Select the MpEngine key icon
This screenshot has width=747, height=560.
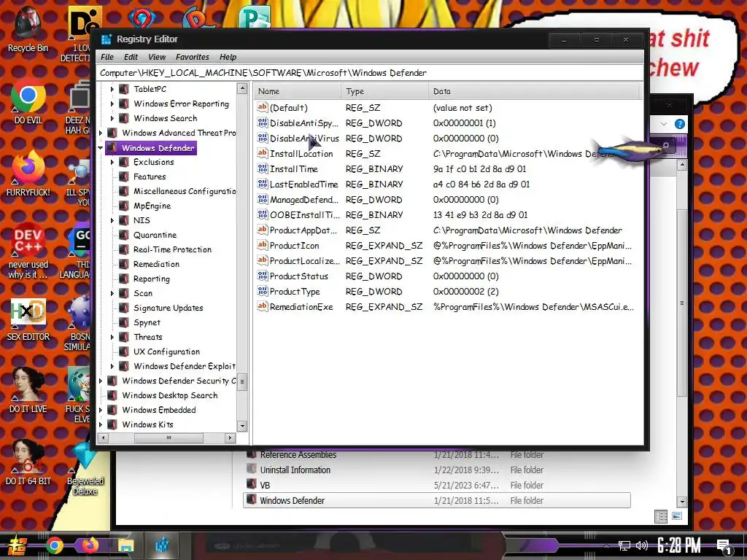coord(124,206)
